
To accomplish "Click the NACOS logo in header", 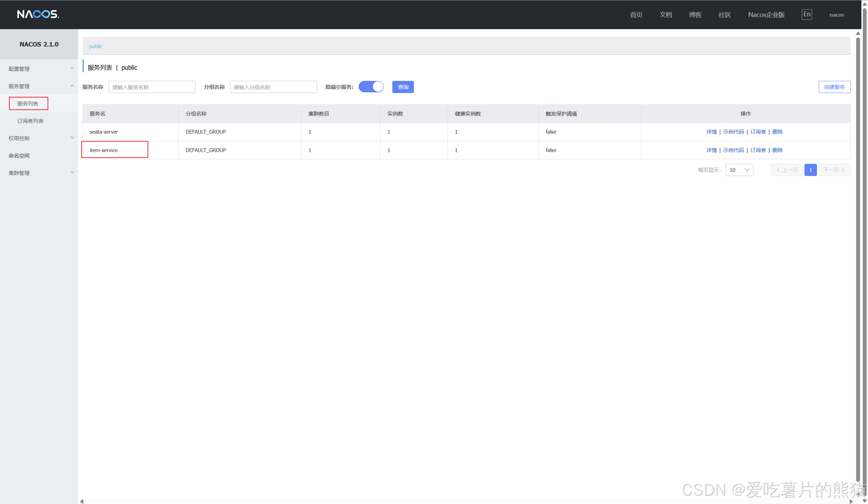I will point(38,14).
